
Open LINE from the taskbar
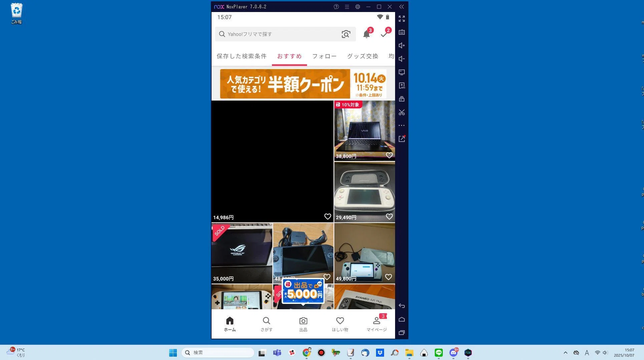[438, 353]
